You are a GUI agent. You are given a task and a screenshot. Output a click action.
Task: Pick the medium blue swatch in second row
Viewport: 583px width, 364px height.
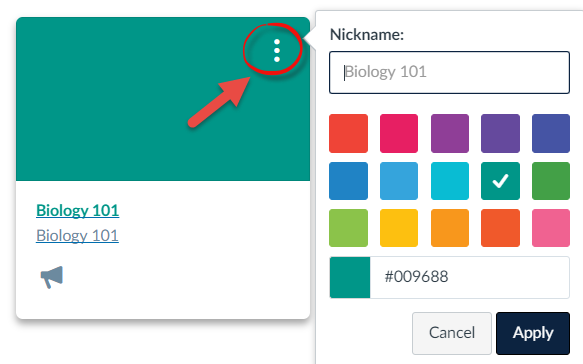coord(348,181)
